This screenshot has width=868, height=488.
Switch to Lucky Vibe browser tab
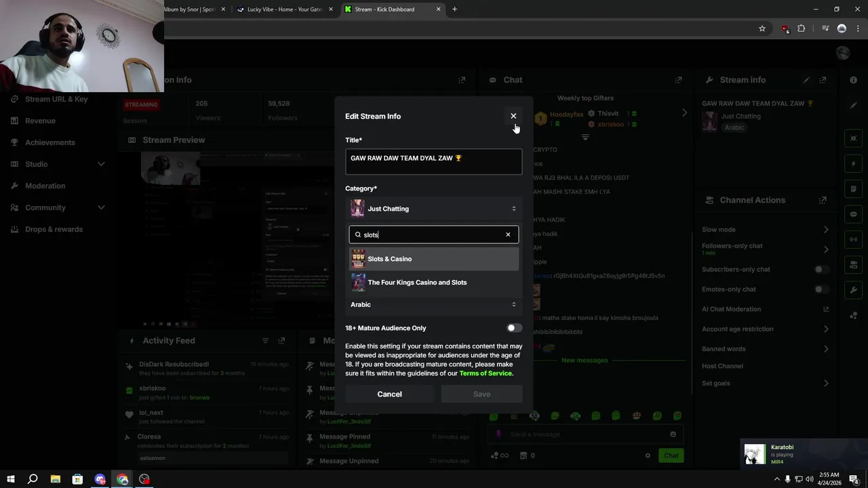[x=283, y=9]
